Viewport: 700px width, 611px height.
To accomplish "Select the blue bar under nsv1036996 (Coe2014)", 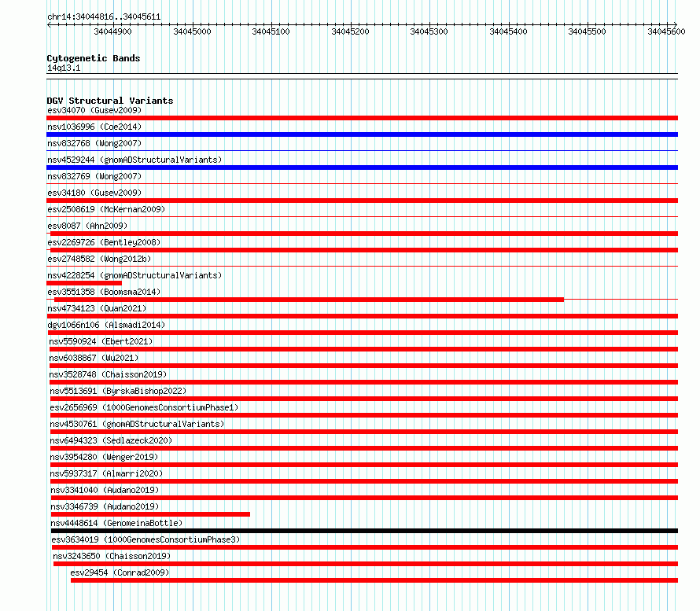I will (x=362, y=134).
